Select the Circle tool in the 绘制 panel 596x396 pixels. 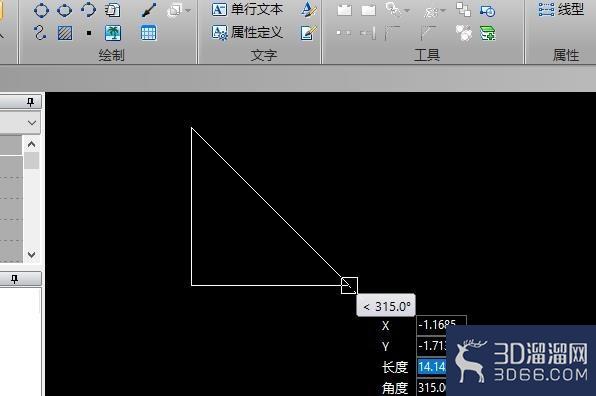pos(41,10)
